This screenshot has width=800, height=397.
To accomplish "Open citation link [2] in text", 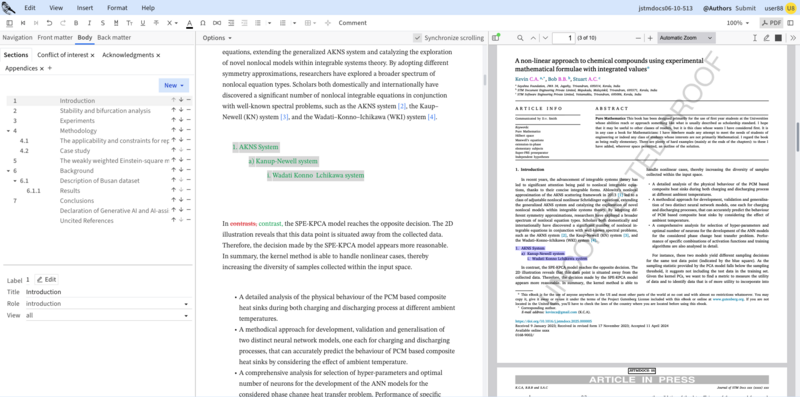I will pyautogui.click(x=402, y=106).
